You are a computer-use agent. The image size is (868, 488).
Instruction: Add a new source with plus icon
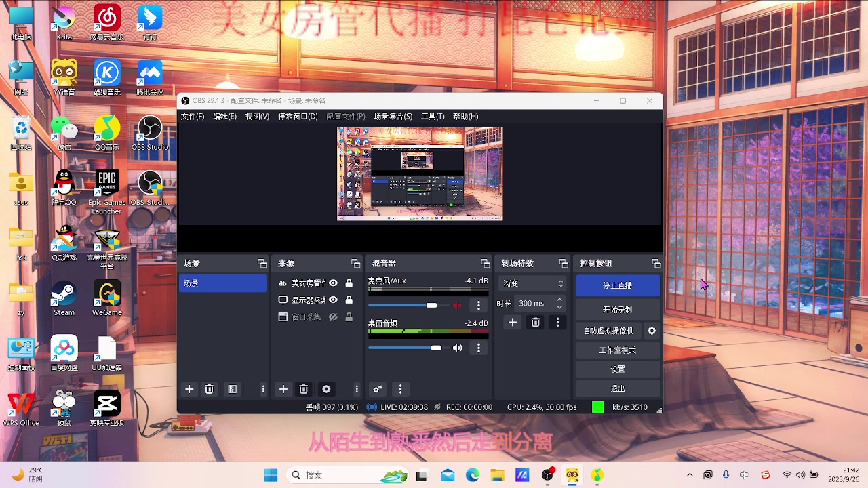coord(283,389)
